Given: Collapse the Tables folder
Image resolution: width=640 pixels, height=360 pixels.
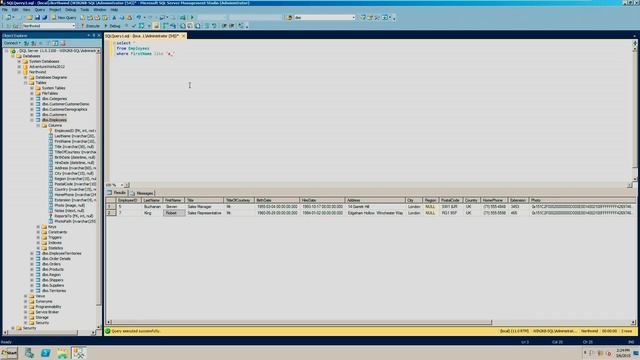Looking at the screenshot, I should [26, 82].
